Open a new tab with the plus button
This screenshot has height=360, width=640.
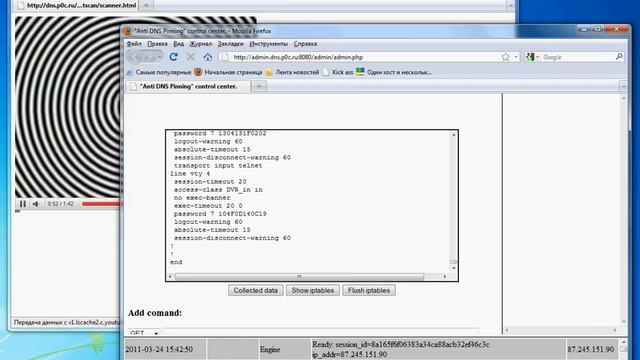pos(259,86)
